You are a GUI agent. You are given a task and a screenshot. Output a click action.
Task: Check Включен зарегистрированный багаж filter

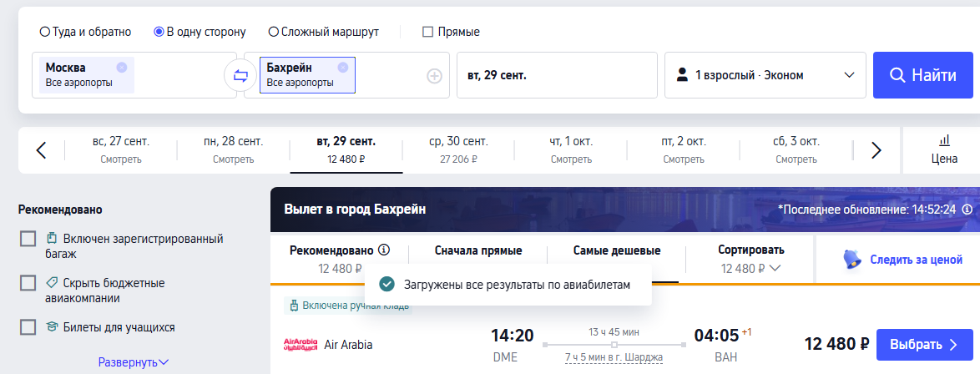tap(28, 240)
